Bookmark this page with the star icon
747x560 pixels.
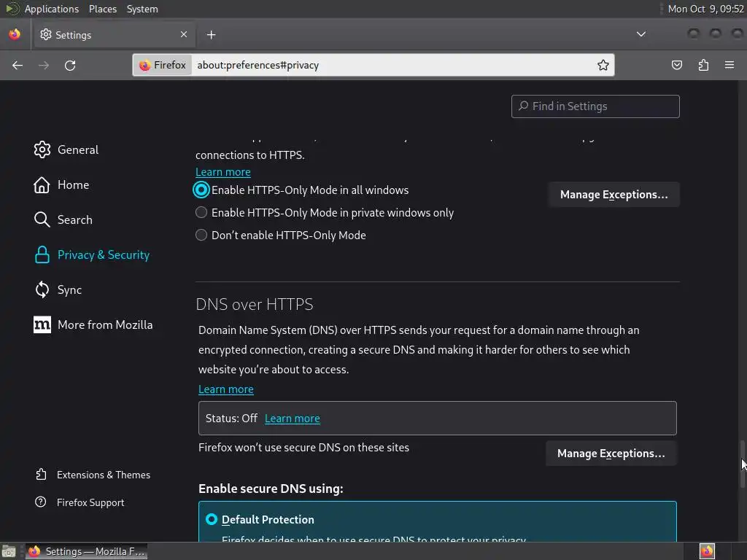click(603, 65)
